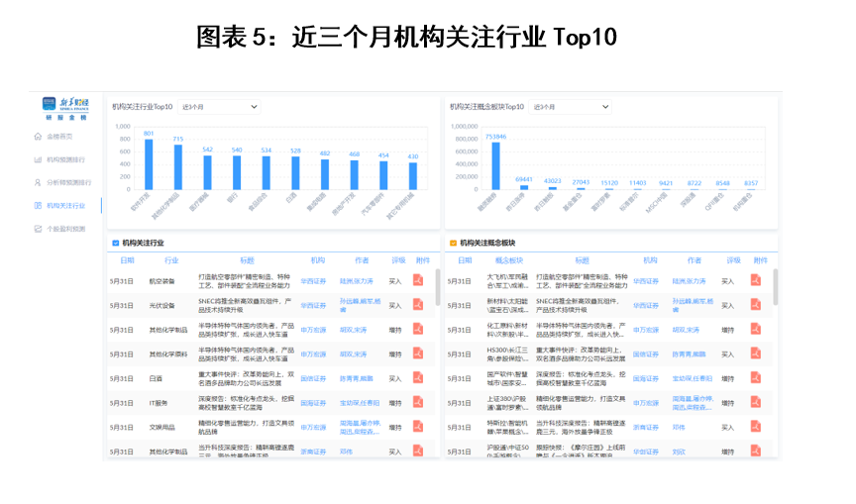The height and width of the screenshot is (504, 856).
Task: Open PDF attachment for 大飞机 concept row
Action: (x=756, y=281)
